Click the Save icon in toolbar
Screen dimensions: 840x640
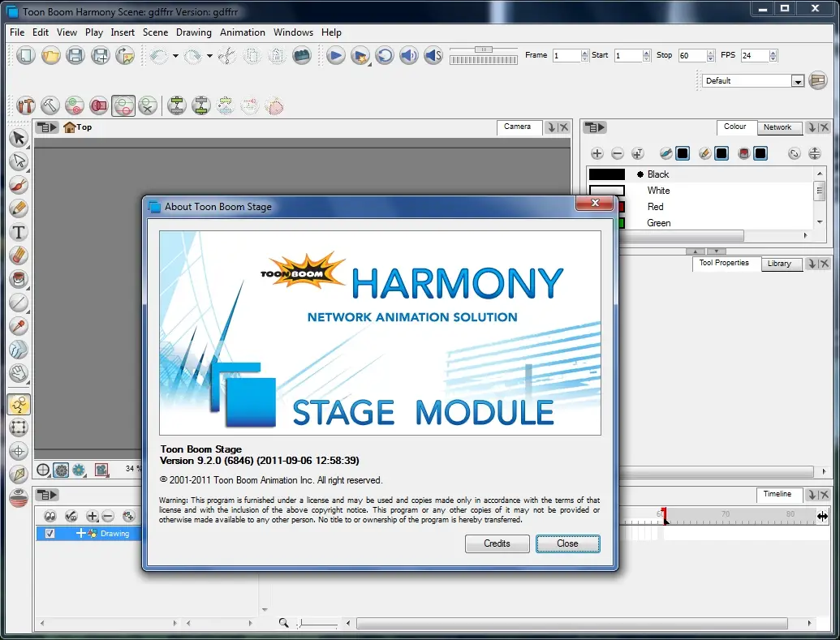75,56
